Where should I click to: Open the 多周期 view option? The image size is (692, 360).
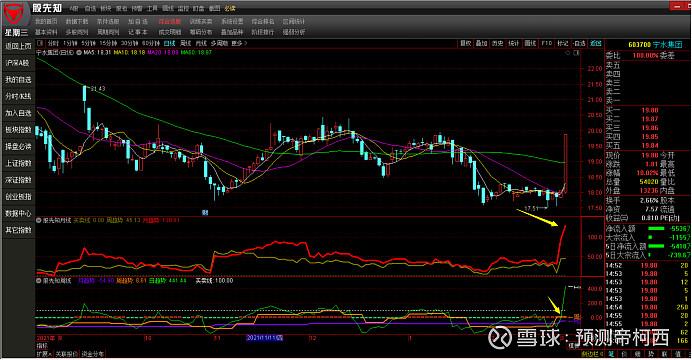point(219,43)
